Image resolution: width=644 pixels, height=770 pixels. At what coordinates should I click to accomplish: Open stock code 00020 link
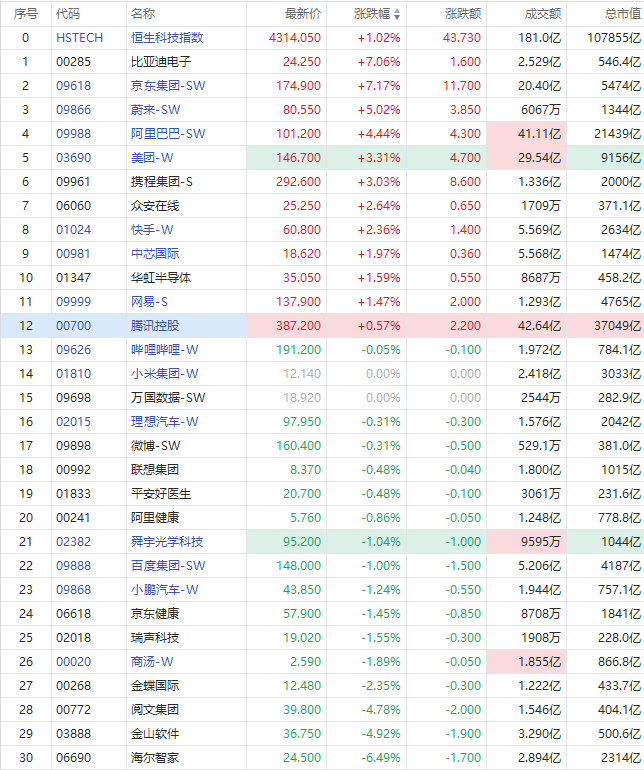click(74, 662)
